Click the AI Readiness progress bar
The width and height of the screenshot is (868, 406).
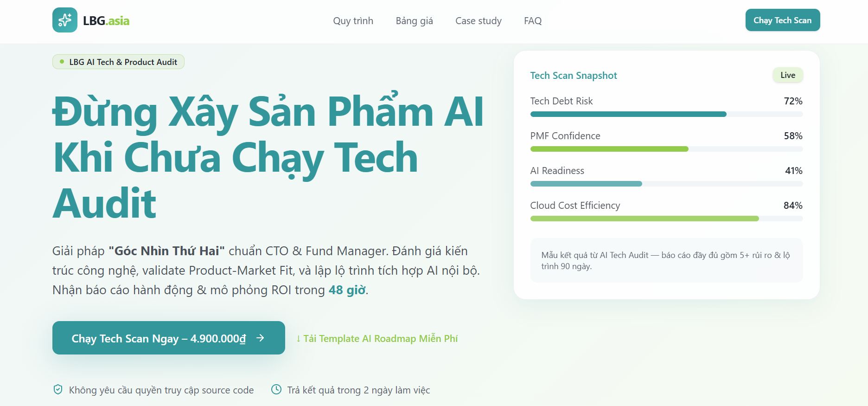pos(666,184)
